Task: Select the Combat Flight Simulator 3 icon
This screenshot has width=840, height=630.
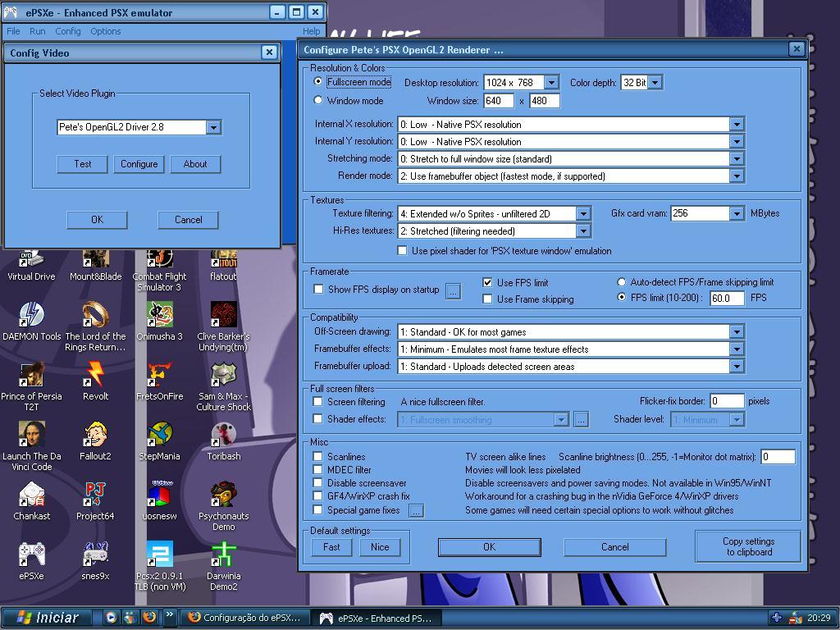Action: pos(160,271)
